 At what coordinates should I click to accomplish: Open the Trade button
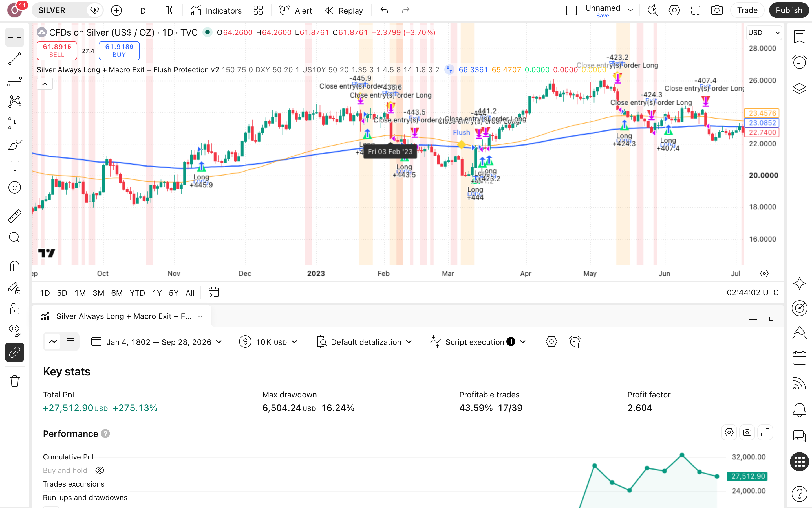pos(747,10)
